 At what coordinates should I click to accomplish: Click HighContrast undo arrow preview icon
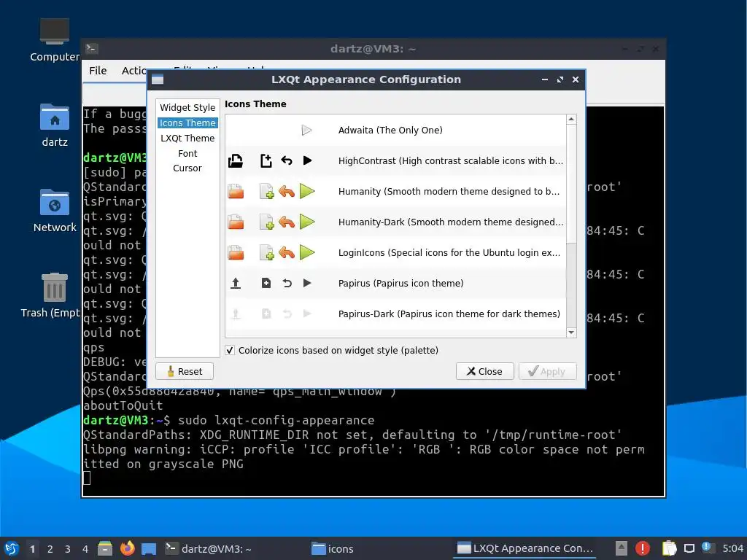(286, 160)
